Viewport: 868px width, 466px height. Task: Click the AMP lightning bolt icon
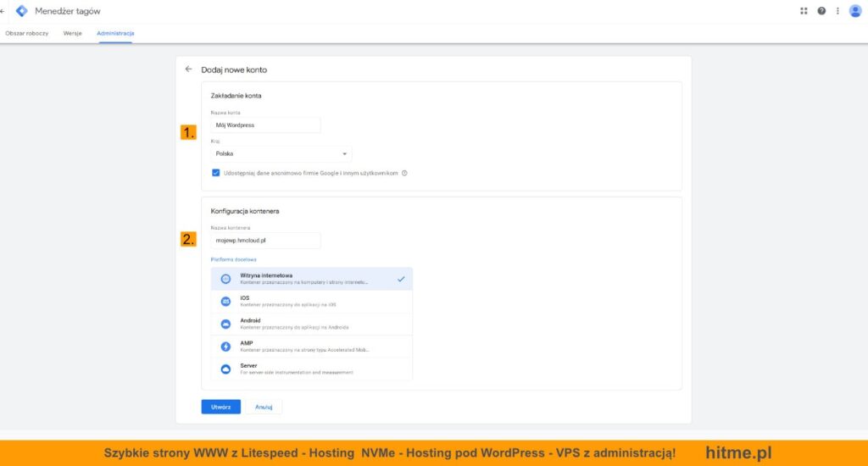[x=225, y=347]
